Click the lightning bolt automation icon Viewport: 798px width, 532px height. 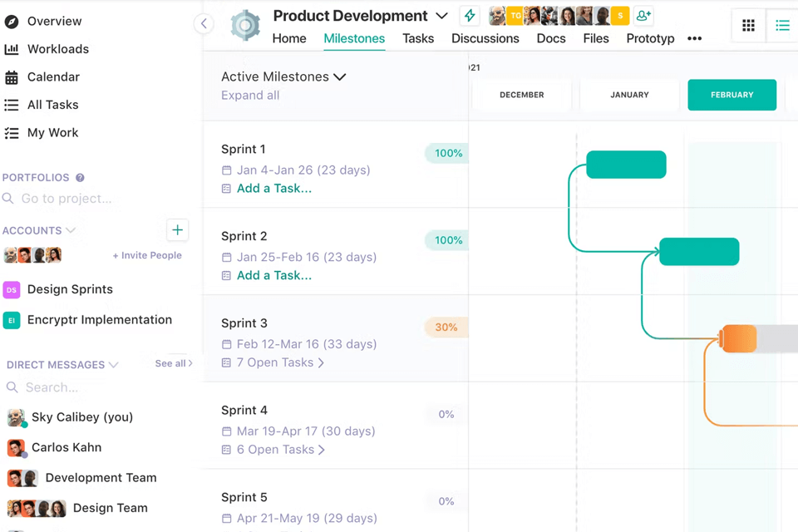pos(469,15)
